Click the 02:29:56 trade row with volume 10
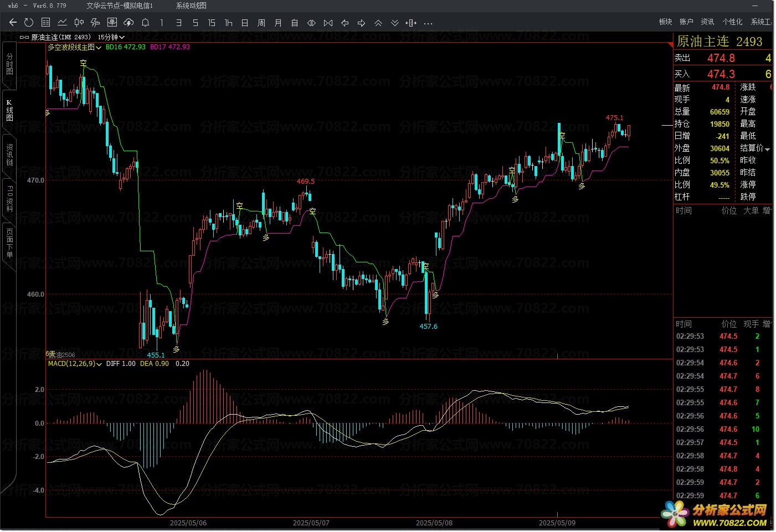This screenshot has height=532, width=776. (x=723, y=429)
